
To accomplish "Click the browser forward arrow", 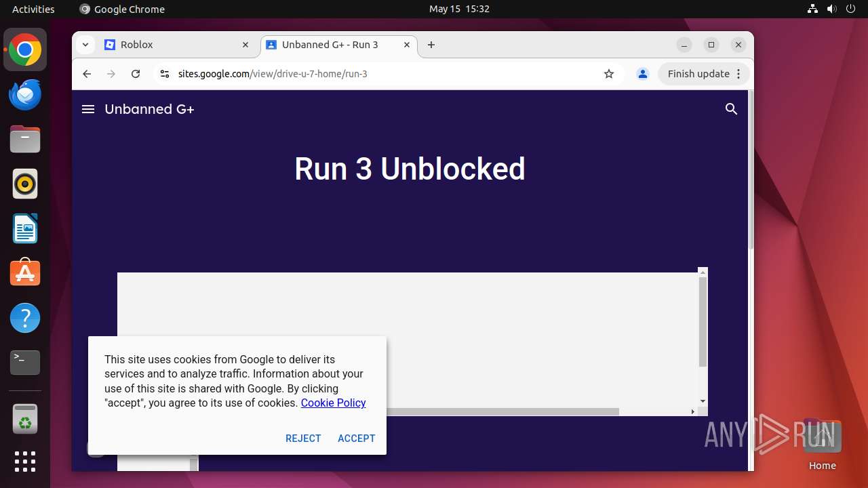I will pyautogui.click(x=111, y=74).
